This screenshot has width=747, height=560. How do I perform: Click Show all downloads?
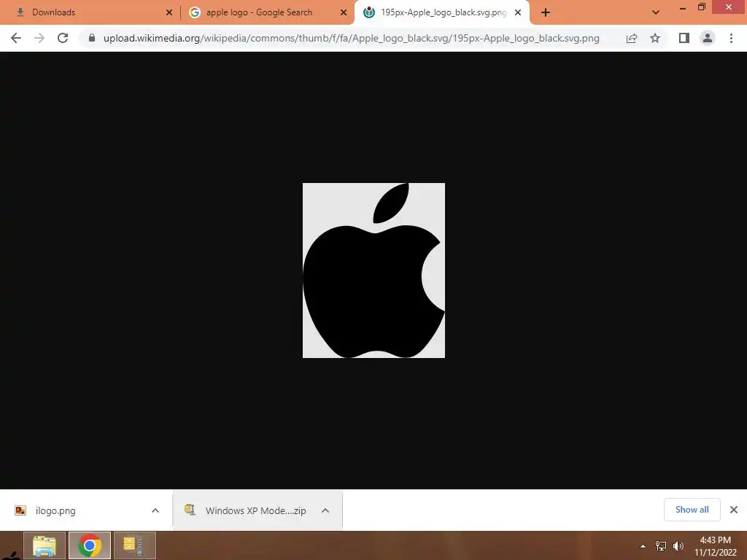(x=692, y=510)
